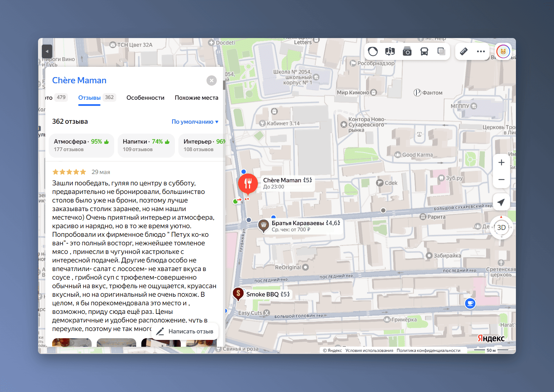The image size is (554, 392).
Task: Click the blue coffee cup map marker
Action: [470, 304]
